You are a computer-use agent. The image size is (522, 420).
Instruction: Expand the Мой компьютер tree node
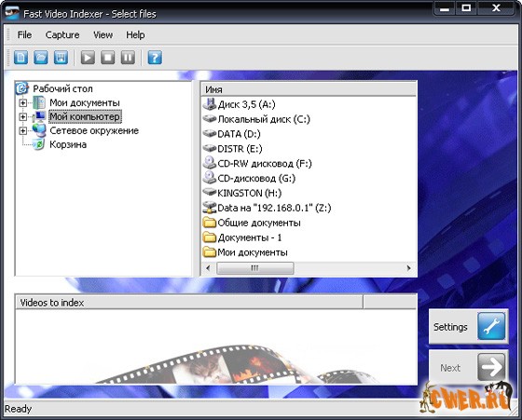(x=22, y=116)
